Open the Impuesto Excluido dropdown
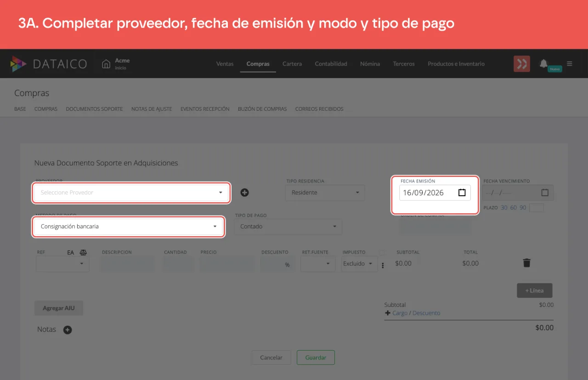588x380 pixels. [x=360, y=264]
